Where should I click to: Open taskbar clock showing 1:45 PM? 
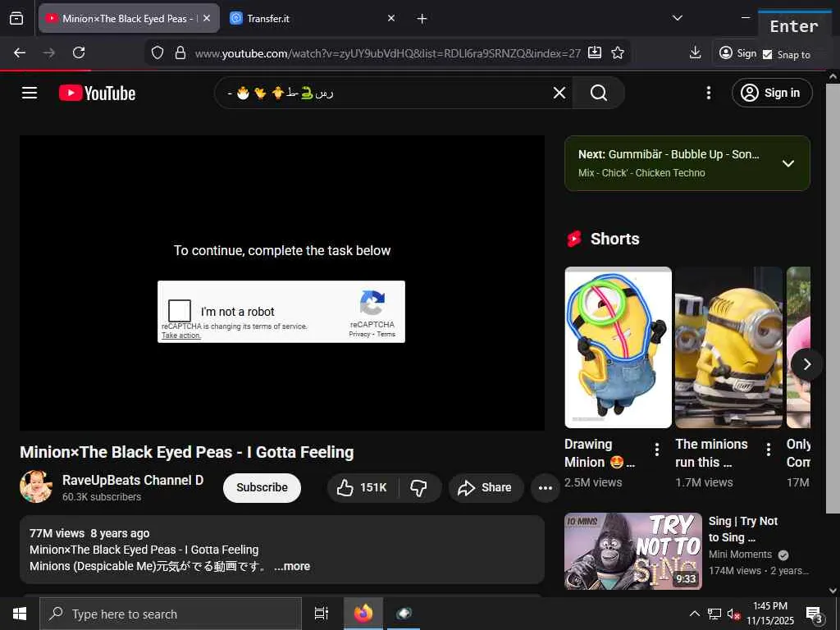pos(770,614)
